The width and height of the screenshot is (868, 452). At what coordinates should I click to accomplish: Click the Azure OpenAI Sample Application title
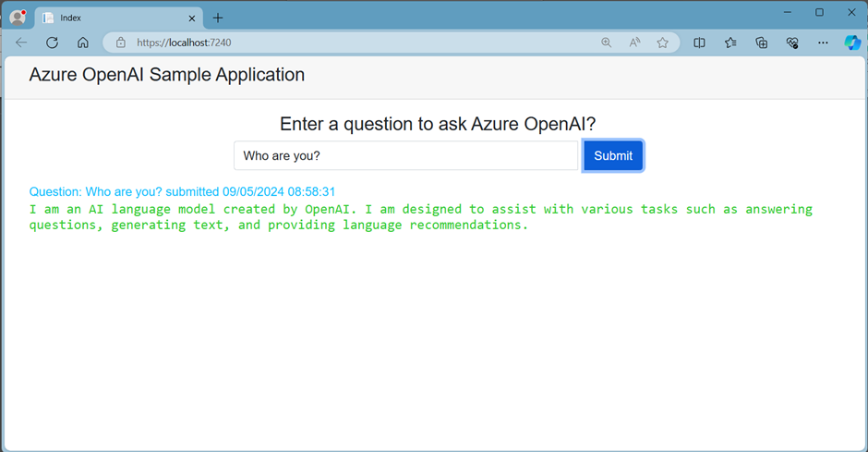pyautogui.click(x=167, y=75)
